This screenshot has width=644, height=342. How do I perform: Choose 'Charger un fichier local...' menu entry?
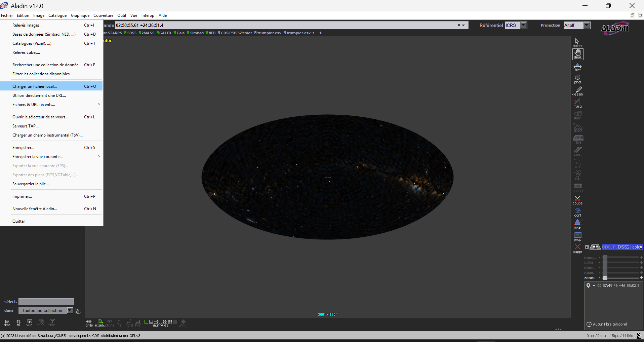51,86
